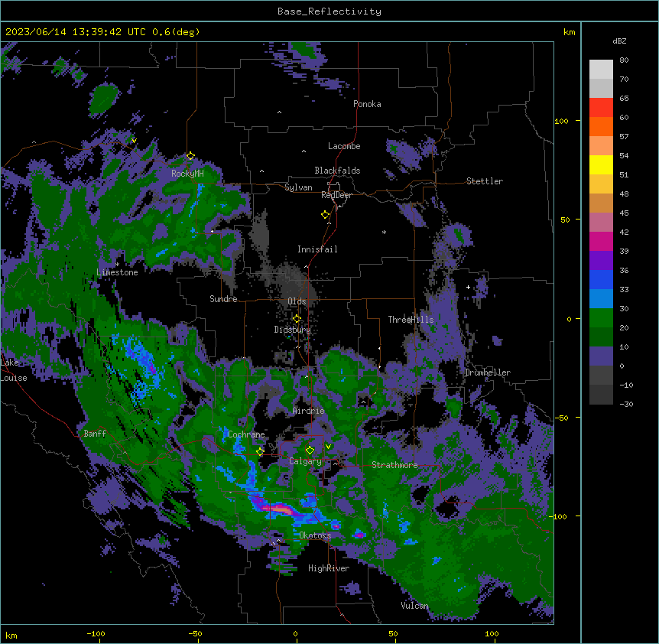Click the purple 10 dBZ legend swatch
The image size is (659, 644).
click(x=601, y=356)
